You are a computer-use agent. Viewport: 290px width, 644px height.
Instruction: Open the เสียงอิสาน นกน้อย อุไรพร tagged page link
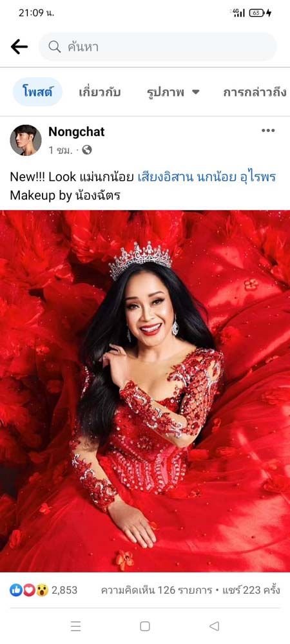tap(207, 177)
